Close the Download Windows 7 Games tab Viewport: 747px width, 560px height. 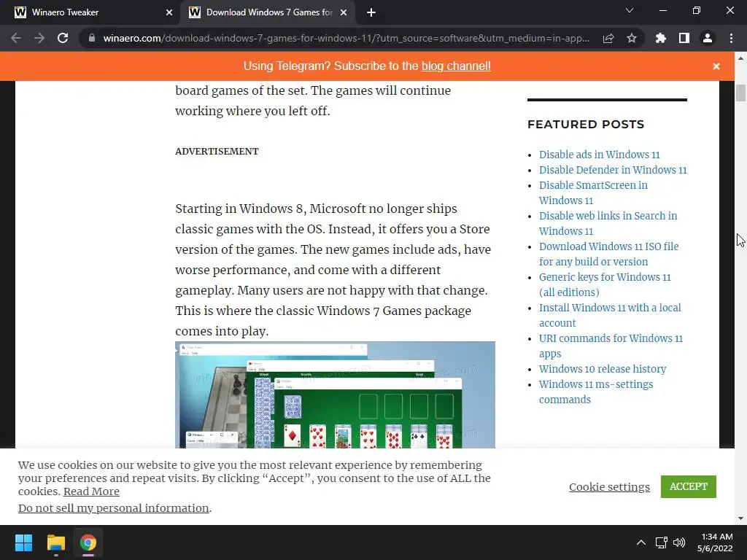tap(344, 12)
